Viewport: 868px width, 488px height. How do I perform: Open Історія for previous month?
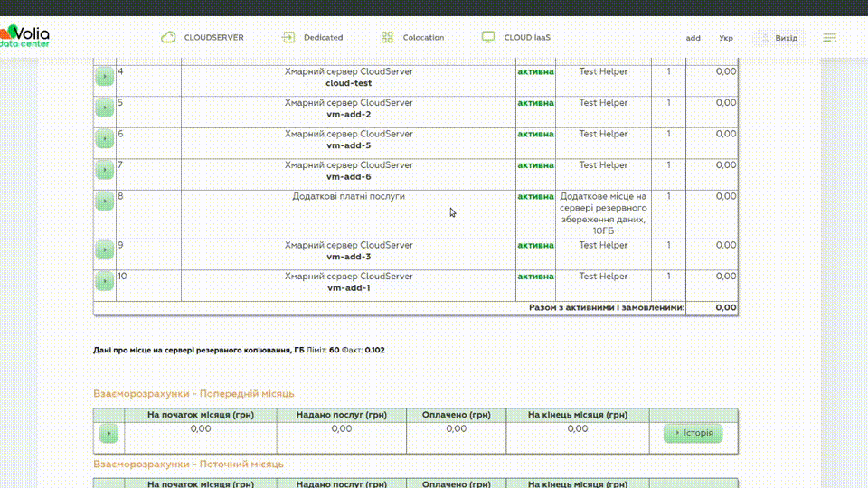coord(693,434)
